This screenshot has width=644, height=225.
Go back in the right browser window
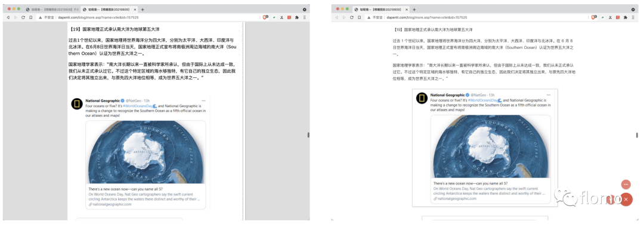(x=337, y=18)
